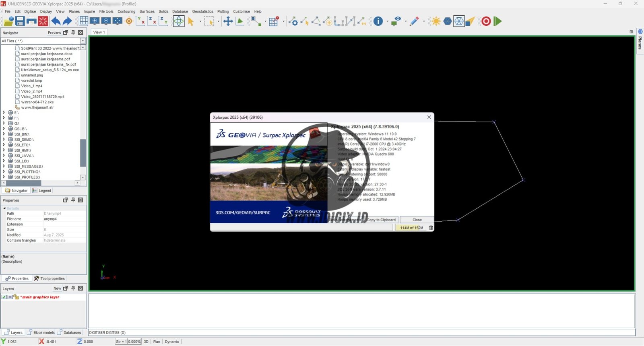
Task: Select www.thejansoft.str file in Navigator
Action: [x=37, y=107]
